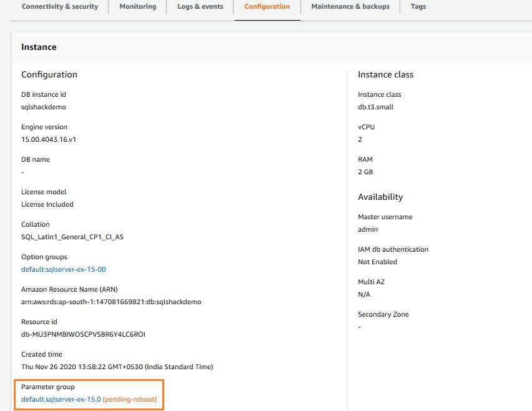Open the Connectivity & security tab
This screenshot has height=411, width=532.
(59, 7)
